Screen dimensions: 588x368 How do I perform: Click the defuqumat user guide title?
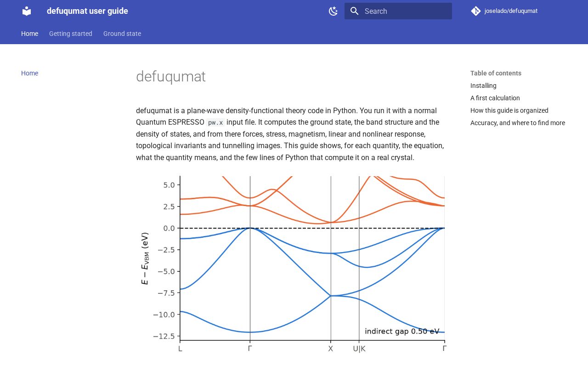[87, 11]
